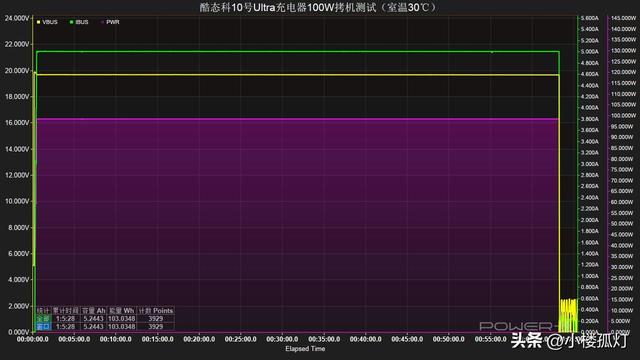Select the 累计时间 column header
This screenshot has width=640, height=360.
tap(66, 311)
